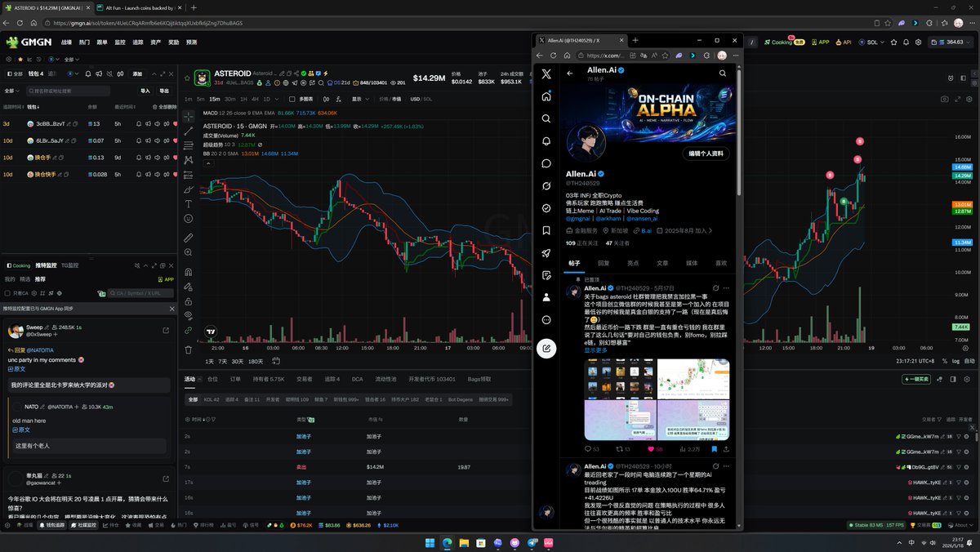Switch price/market cap toggle 价格/市值

[390, 99]
